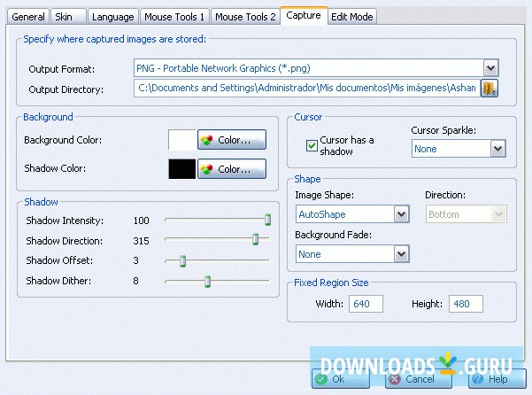Click the Shadow Intensity value 100
Screen dimensions: 532x395
tap(141, 221)
